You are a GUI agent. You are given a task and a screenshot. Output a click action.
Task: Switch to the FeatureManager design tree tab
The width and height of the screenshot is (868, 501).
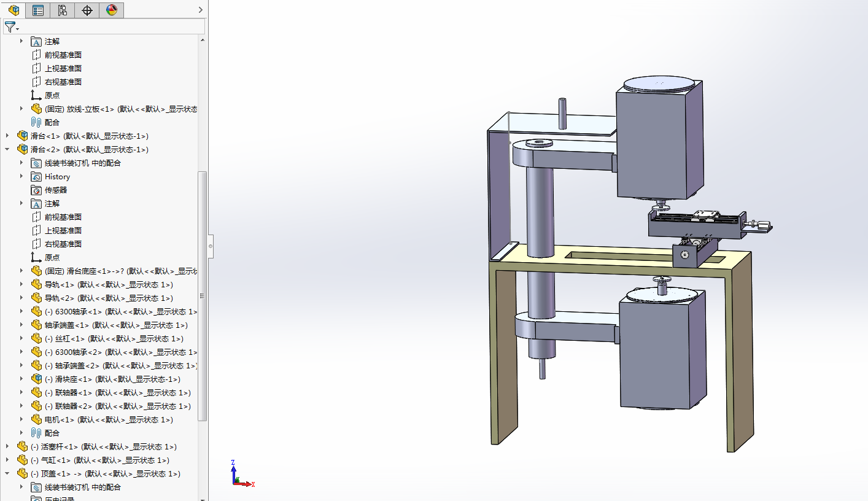14,10
